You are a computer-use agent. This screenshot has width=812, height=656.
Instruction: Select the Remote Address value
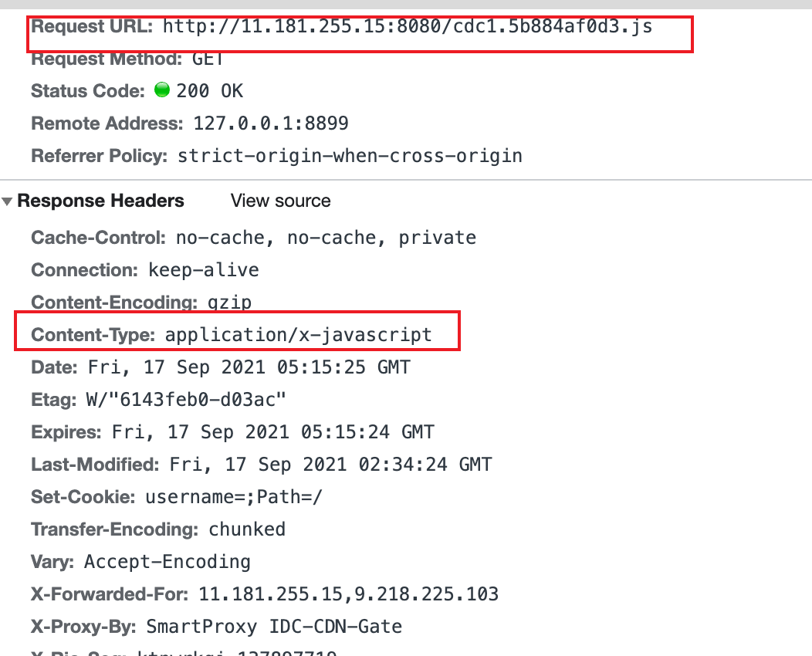[271, 123]
